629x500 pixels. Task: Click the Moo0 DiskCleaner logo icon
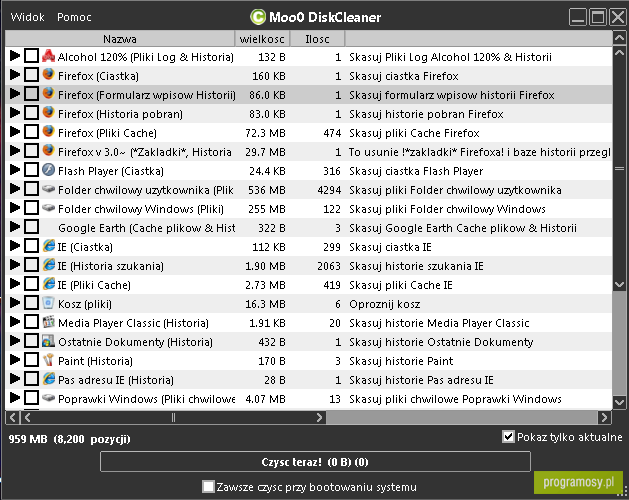(x=258, y=17)
